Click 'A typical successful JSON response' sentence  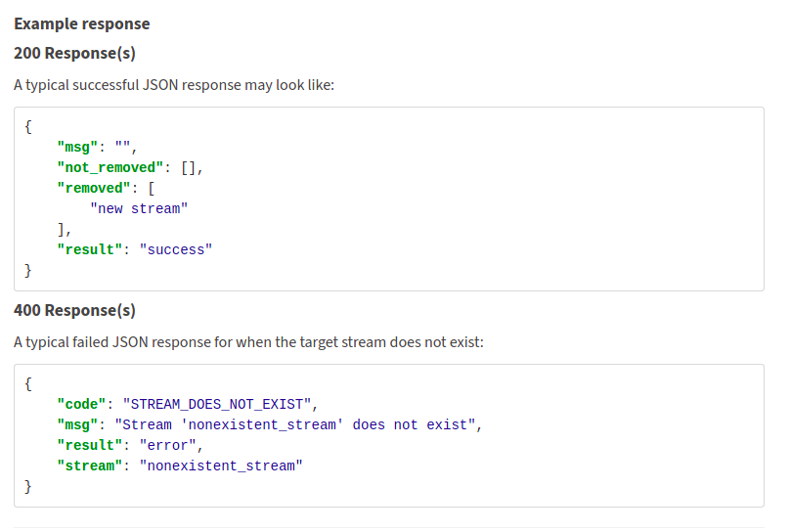(174, 85)
